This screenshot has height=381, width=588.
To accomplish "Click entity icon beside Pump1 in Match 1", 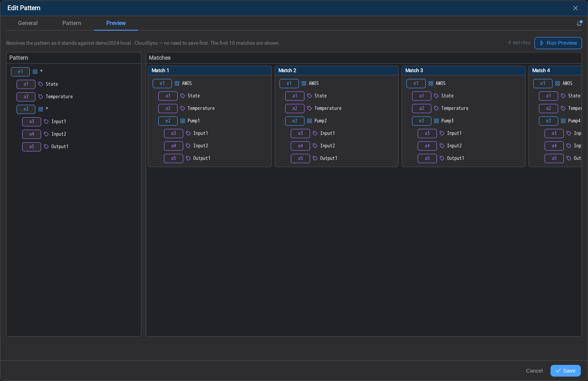I will 183,121.
